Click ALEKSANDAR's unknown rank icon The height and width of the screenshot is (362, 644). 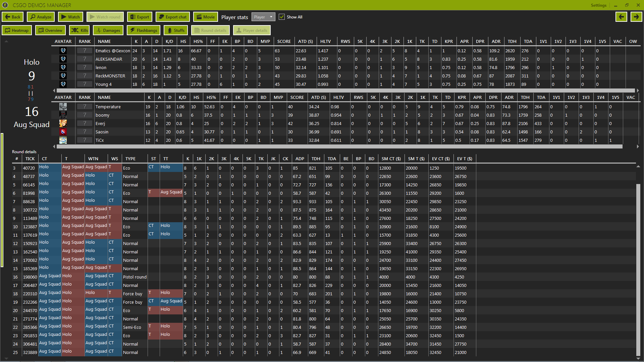(85, 59)
